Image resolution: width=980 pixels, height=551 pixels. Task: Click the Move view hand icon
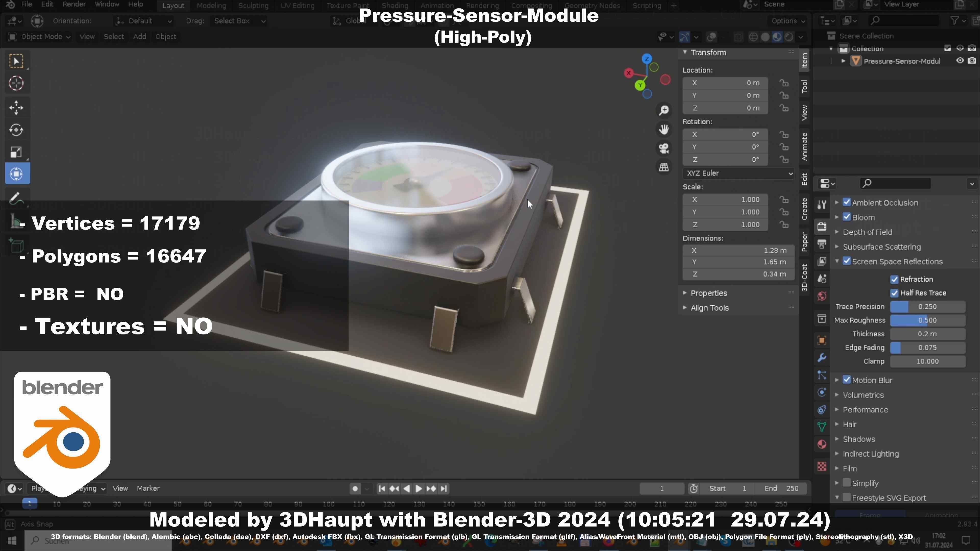[664, 129]
